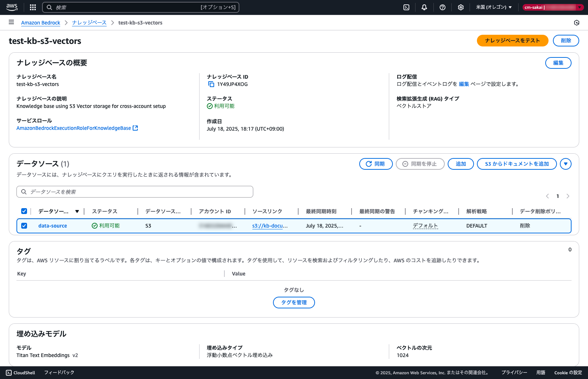This screenshot has width=588, height=379.
Task: Go to the previous data source page
Action: (547, 196)
